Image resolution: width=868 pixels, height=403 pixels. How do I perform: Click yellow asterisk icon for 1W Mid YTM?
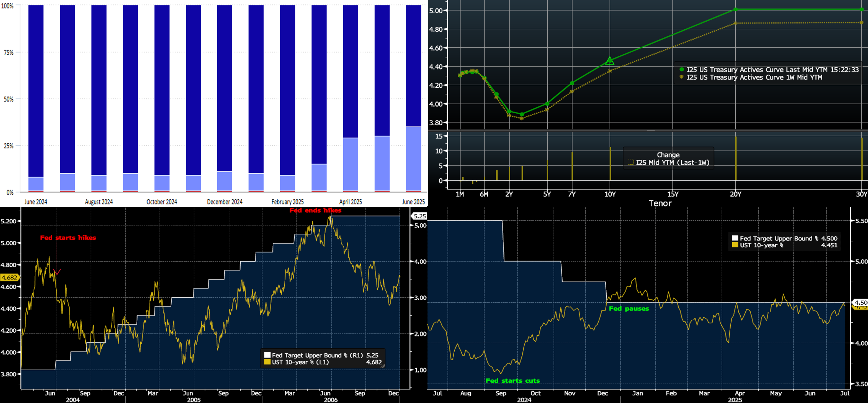pyautogui.click(x=682, y=77)
